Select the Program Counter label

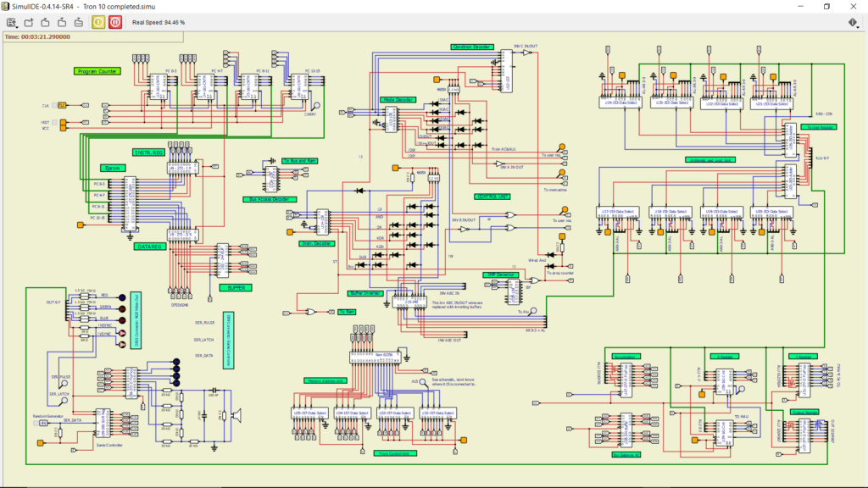pyautogui.click(x=97, y=71)
